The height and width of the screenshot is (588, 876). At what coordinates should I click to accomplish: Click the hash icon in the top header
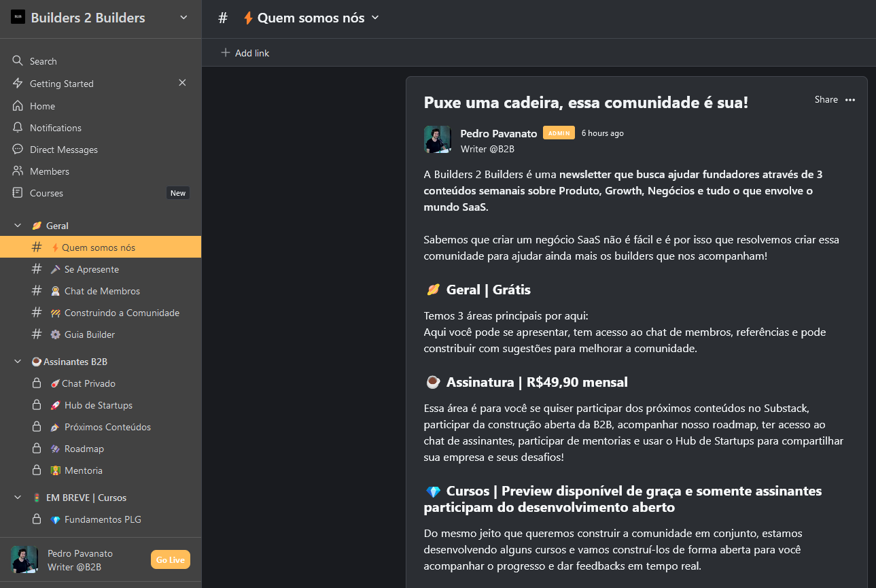point(223,18)
